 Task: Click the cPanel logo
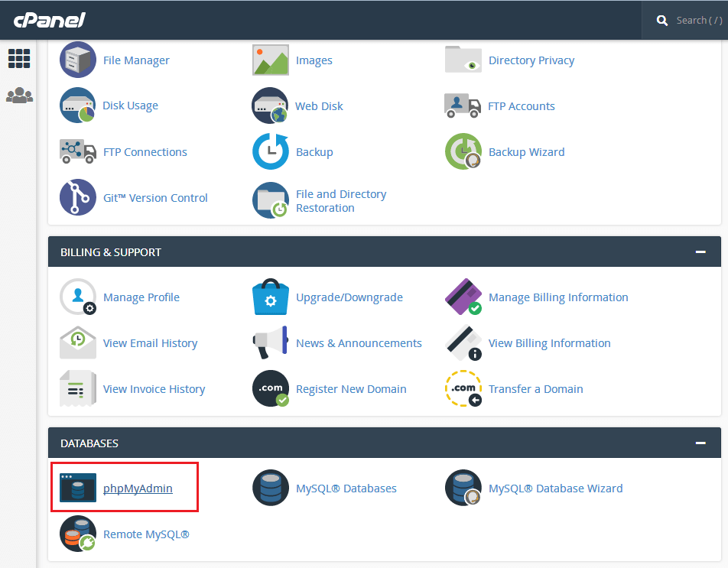click(49, 20)
